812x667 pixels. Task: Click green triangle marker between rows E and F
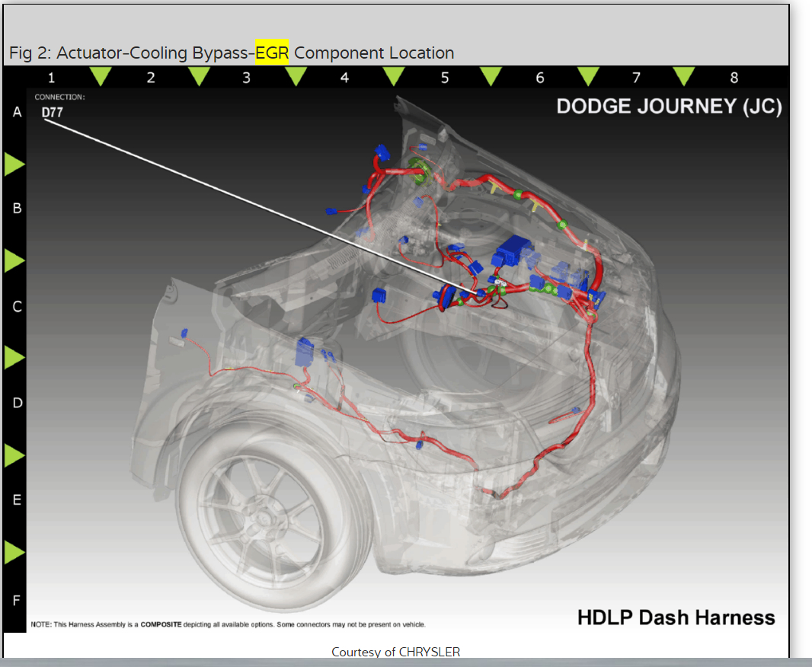[x=14, y=552]
